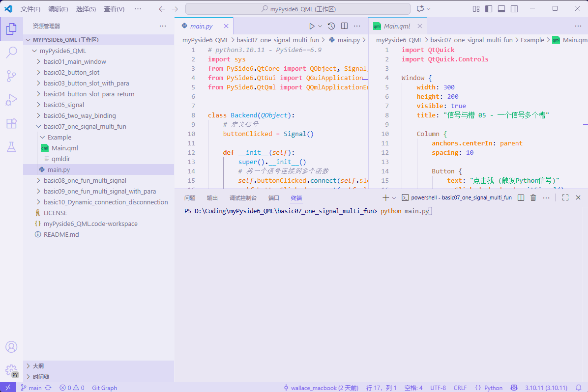
Task: Open remote window indicator in status bar
Action: pos(8,388)
